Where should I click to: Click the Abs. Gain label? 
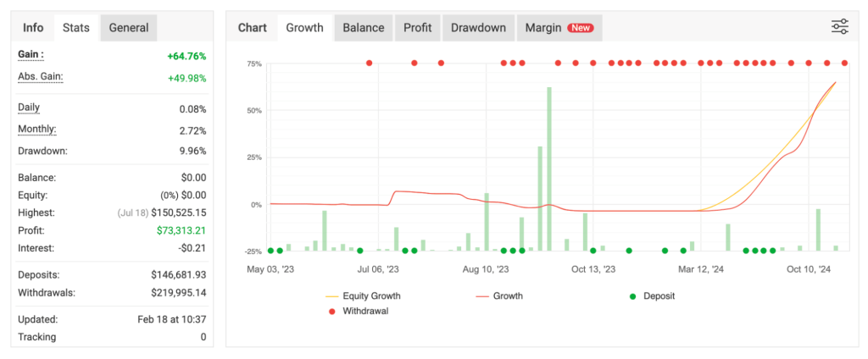(41, 77)
